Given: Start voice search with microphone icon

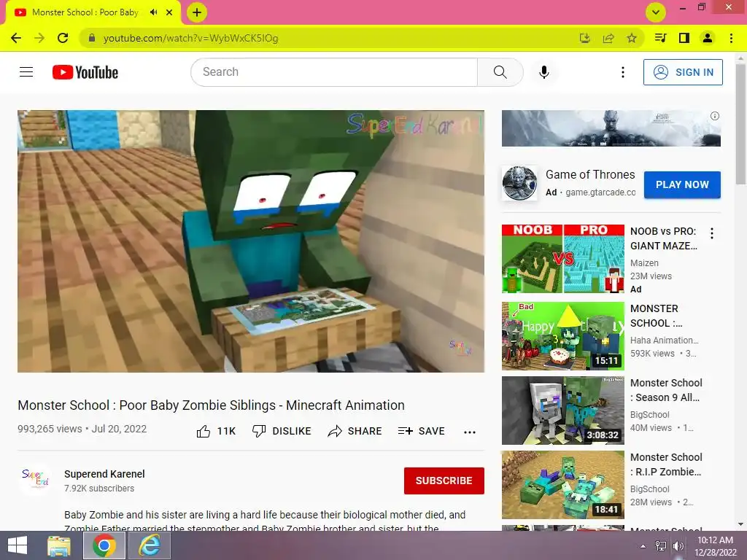Looking at the screenshot, I should tap(544, 72).
